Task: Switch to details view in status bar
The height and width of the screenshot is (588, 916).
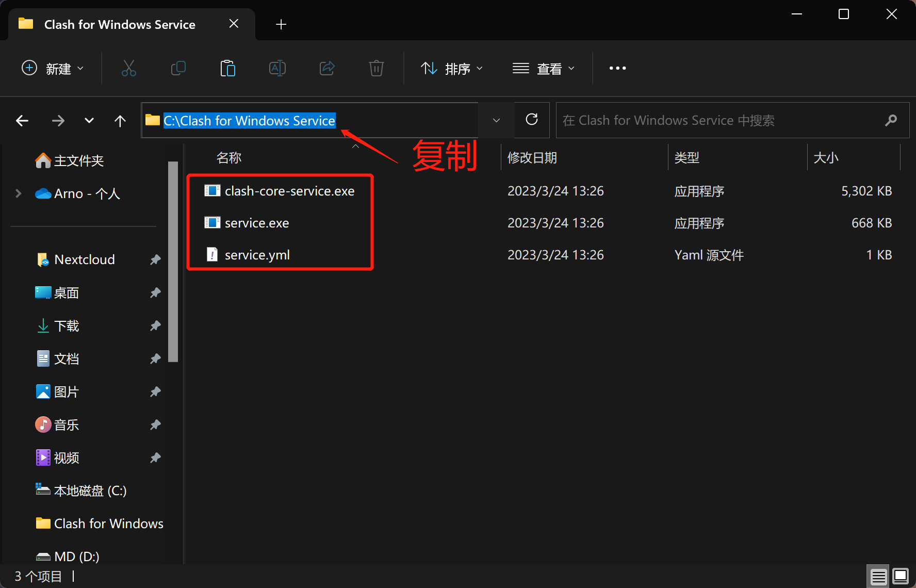Action: (x=878, y=576)
